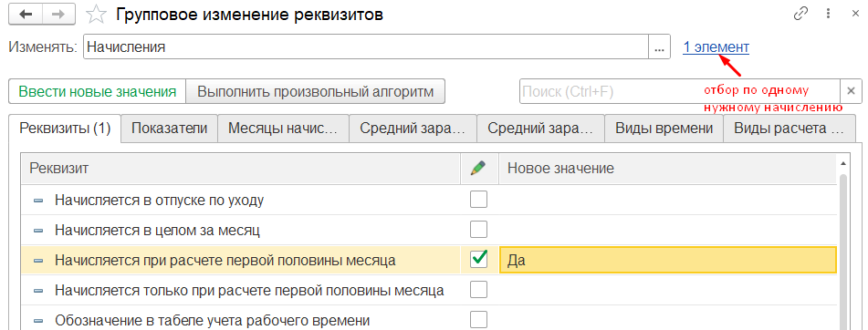Copy link using the chain icon

pyautogui.click(x=801, y=14)
